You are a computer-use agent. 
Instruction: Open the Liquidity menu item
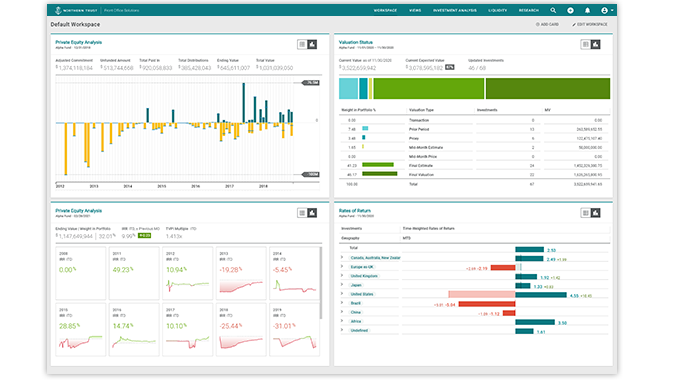coord(497,10)
